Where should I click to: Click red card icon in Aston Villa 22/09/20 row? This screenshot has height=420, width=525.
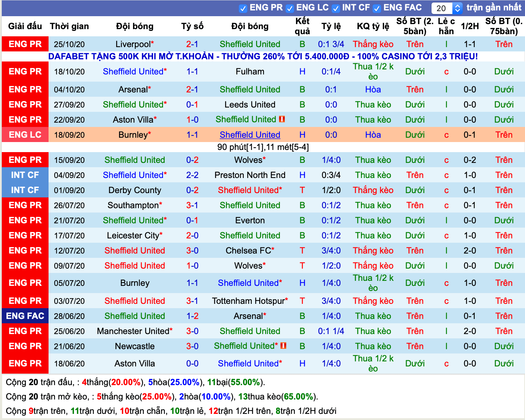282,119
